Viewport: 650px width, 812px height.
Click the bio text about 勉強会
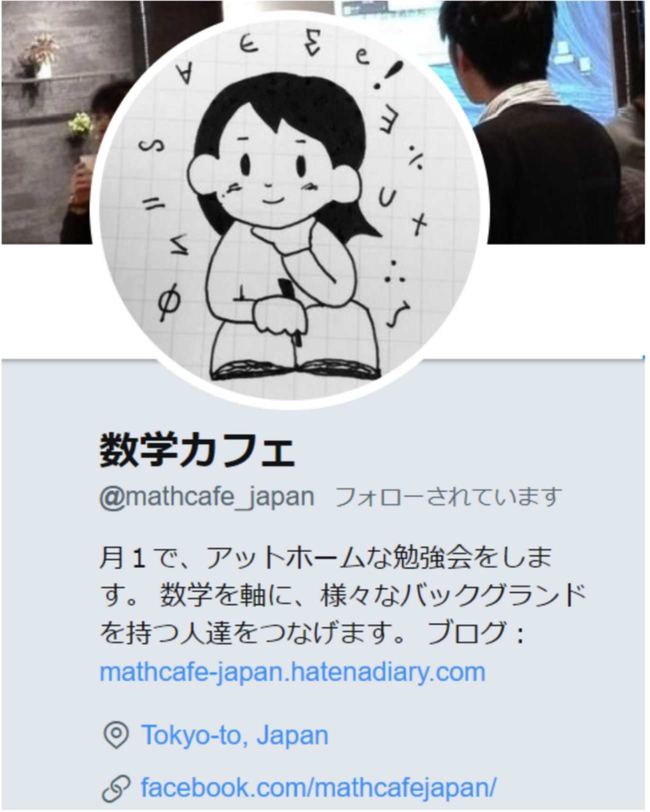(342, 596)
